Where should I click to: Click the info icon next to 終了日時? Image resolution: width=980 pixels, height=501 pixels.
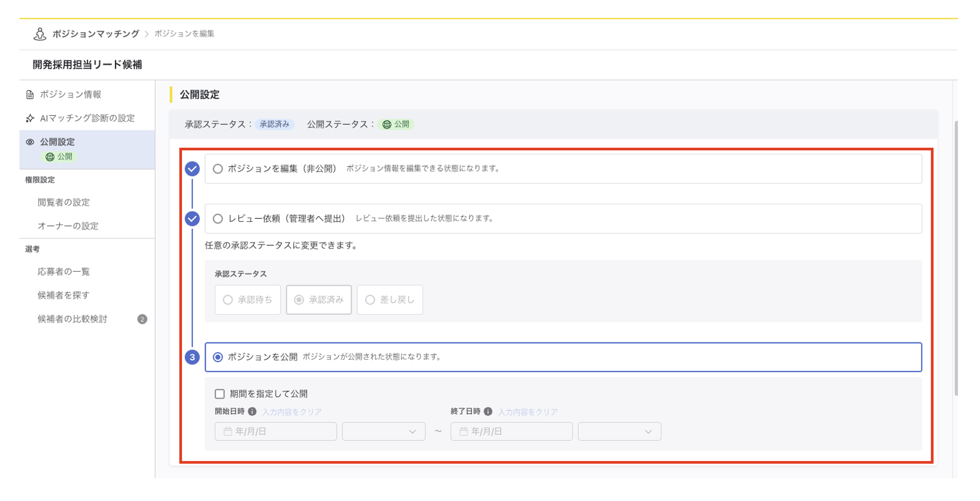[488, 412]
